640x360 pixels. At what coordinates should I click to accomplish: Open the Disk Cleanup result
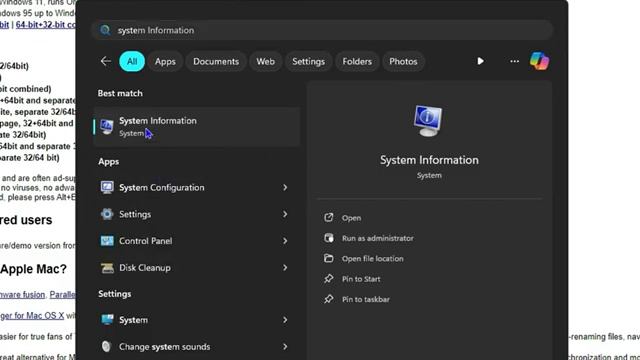coord(197,268)
